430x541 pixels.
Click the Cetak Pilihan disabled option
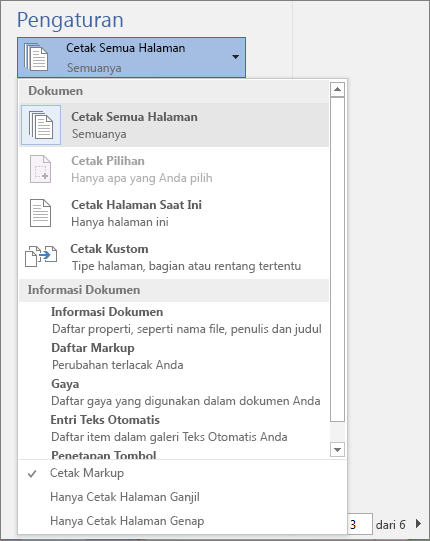[x=174, y=169]
